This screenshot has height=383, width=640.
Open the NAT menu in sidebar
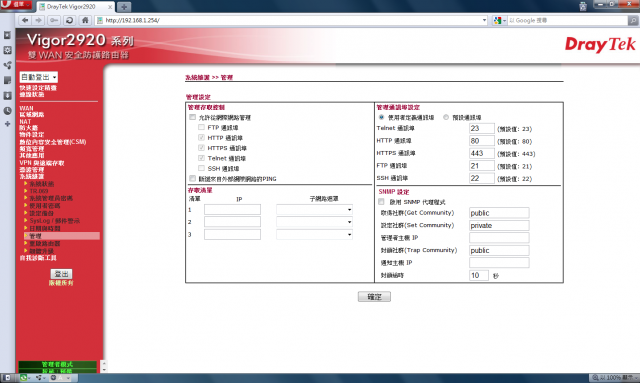(25, 122)
